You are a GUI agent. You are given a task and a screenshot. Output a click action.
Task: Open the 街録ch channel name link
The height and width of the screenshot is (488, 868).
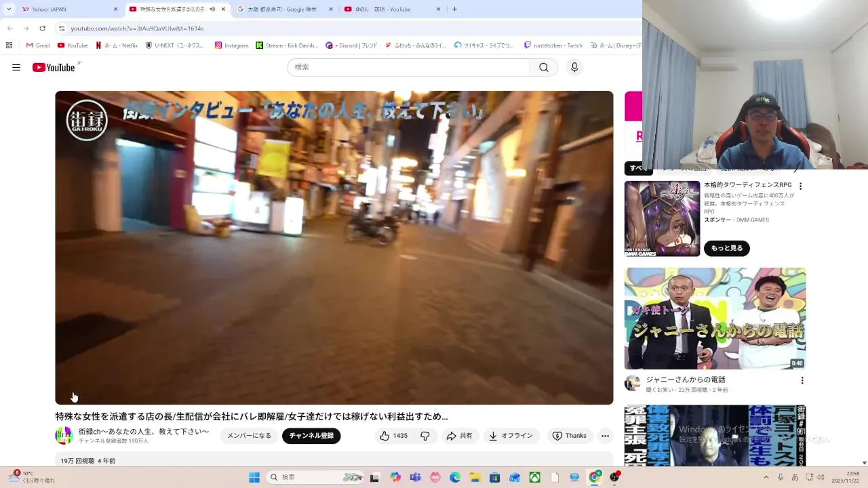[144, 431]
